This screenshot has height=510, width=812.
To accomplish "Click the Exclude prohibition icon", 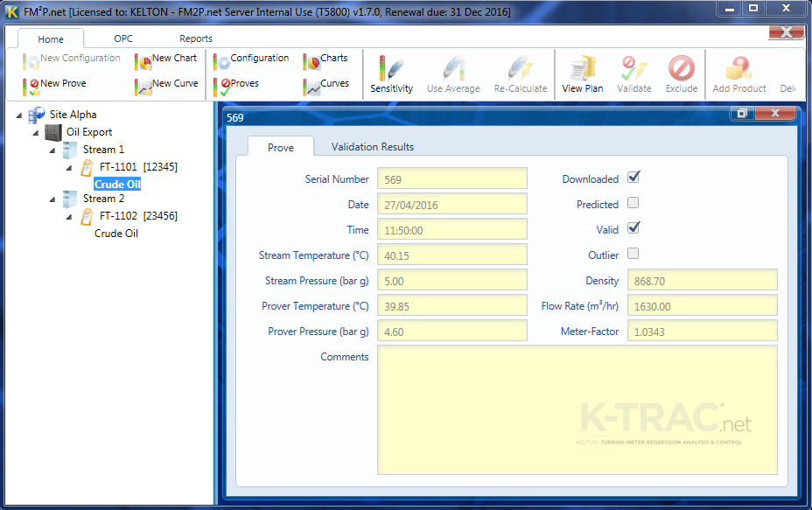I will tap(682, 68).
